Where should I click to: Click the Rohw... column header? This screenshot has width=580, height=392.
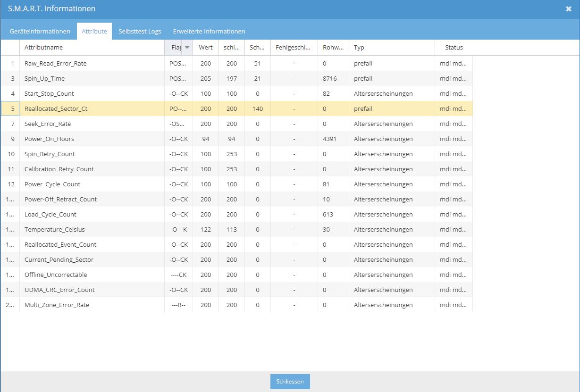tap(333, 47)
